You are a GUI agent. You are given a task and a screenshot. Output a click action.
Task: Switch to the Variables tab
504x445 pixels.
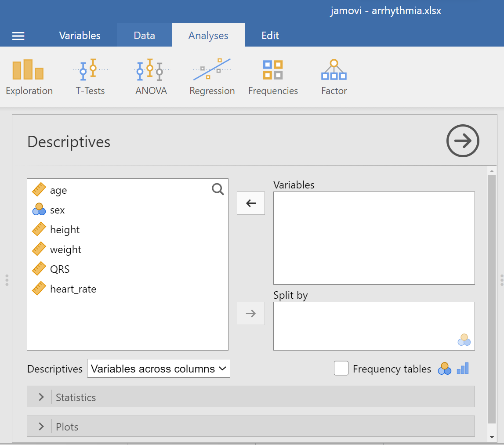[80, 36]
